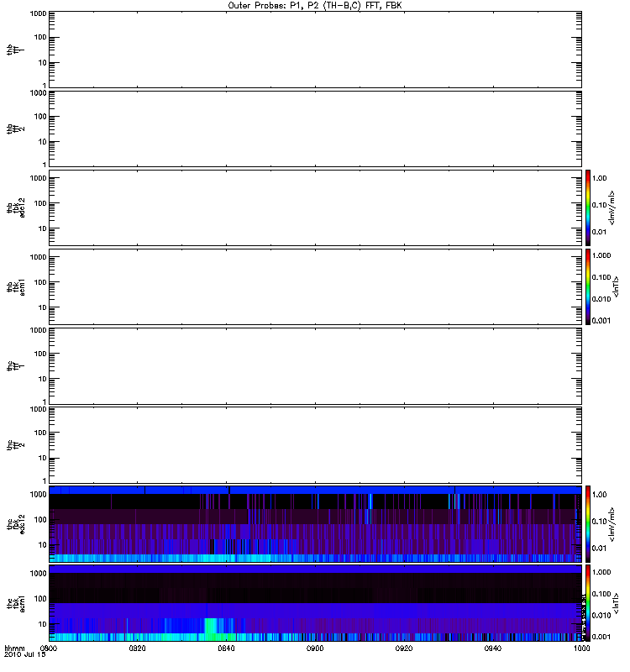The width and height of the screenshot is (630, 672).
Task: Click the 0920 time axis label
Action: pyautogui.click(x=404, y=648)
